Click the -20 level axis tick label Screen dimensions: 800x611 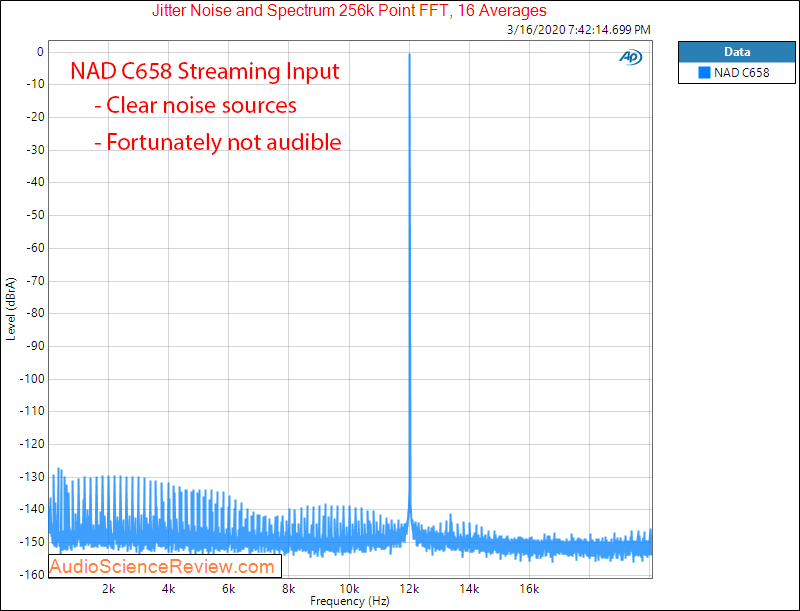pos(35,117)
